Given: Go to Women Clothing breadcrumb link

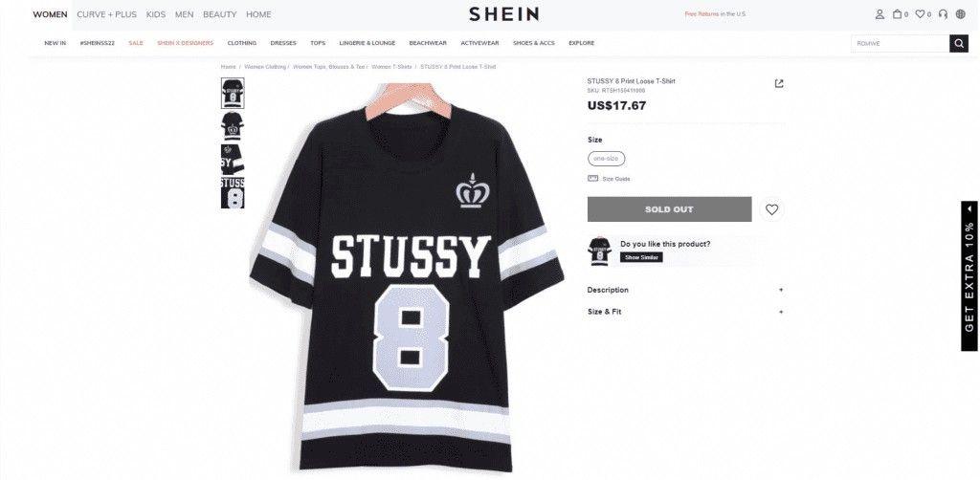Looking at the screenshot, I should [x=264, y=67].
